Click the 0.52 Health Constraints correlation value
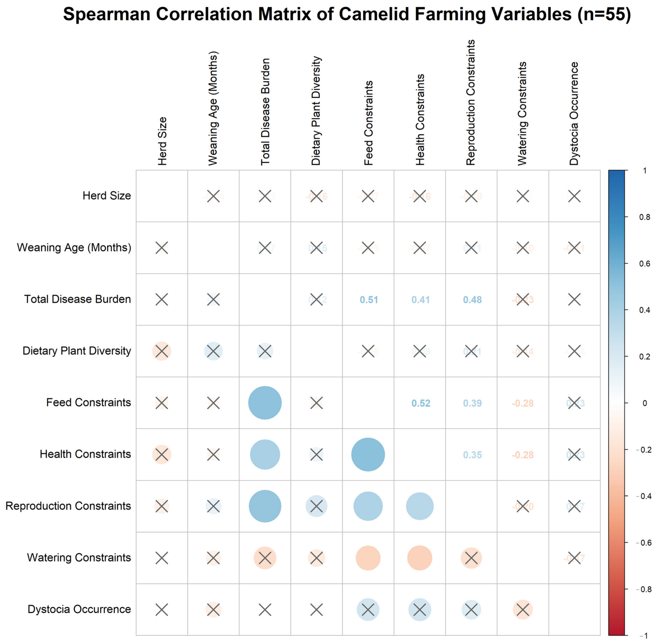The image size is (656, 644). pos(421,403)
